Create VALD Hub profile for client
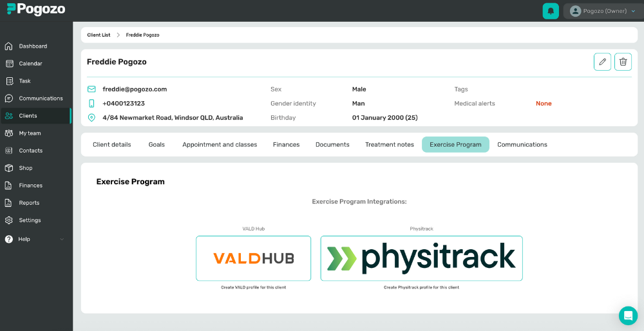 253,258
